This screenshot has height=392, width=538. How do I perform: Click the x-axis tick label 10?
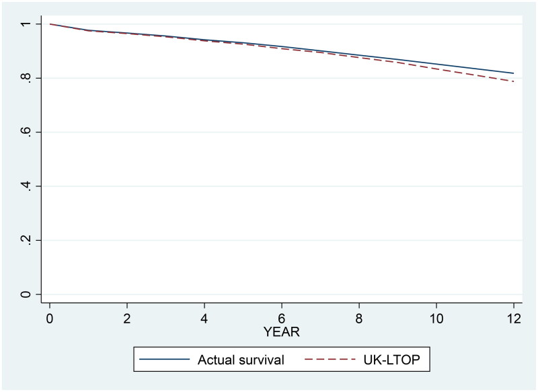pos(436,317)
